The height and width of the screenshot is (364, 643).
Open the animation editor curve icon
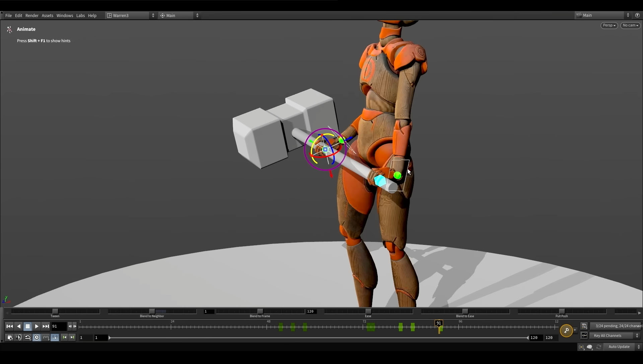[584, 335]
